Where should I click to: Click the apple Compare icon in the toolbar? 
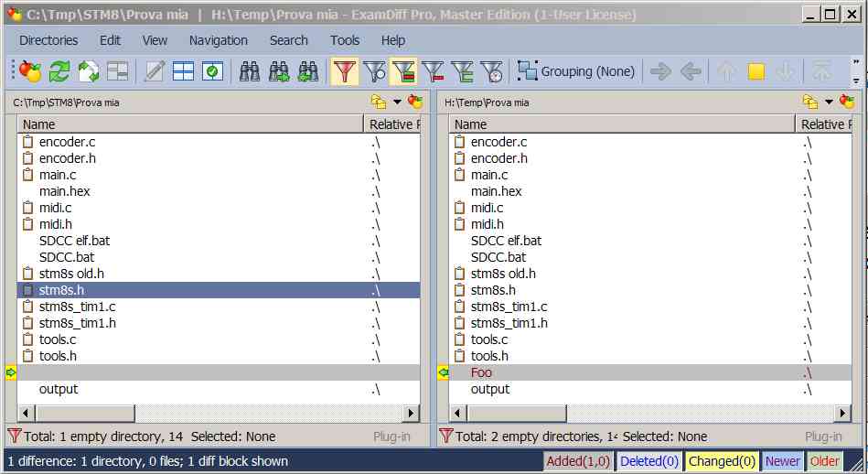30,71
